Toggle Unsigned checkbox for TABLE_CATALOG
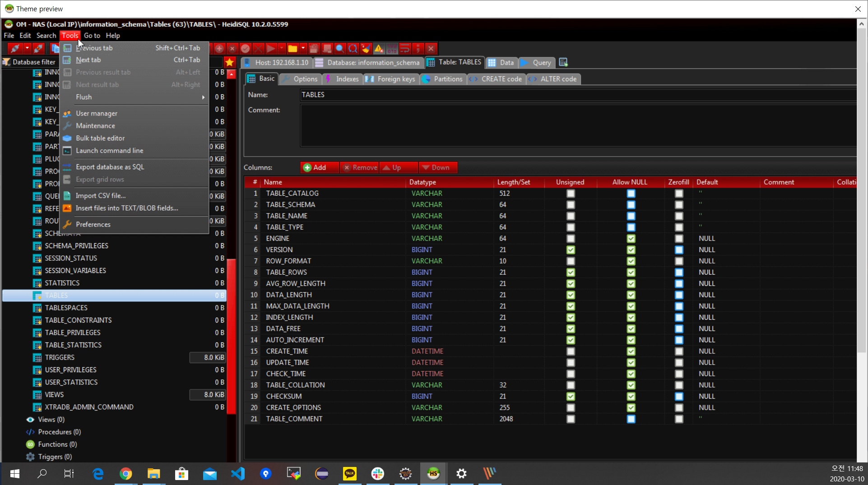 571,194
